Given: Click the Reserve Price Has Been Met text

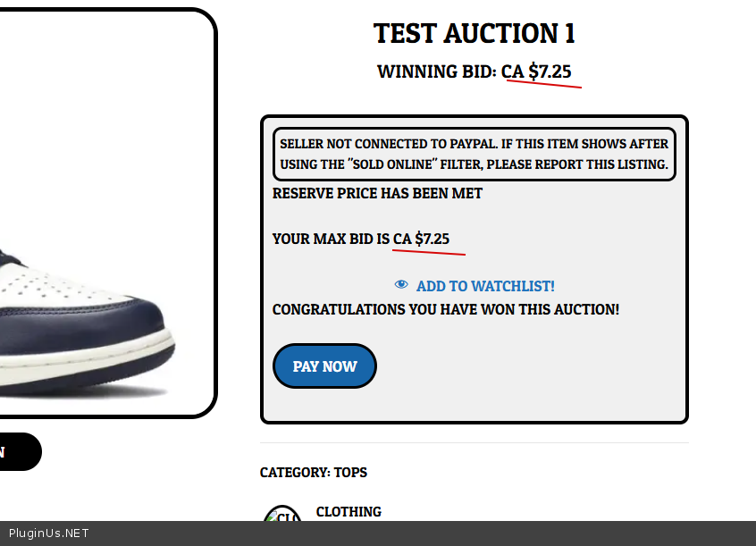Looking at the screenshot, I should click(377, 193).
